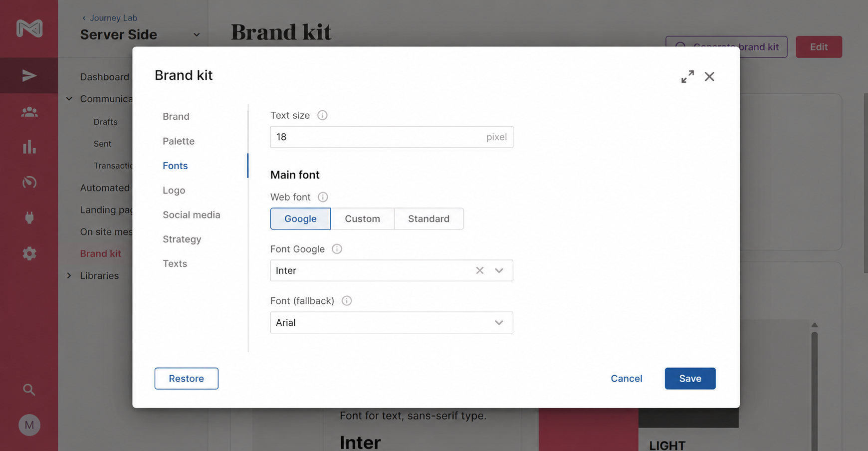
Task: Open the bar chart analytics icon
Action: [29, 147]
